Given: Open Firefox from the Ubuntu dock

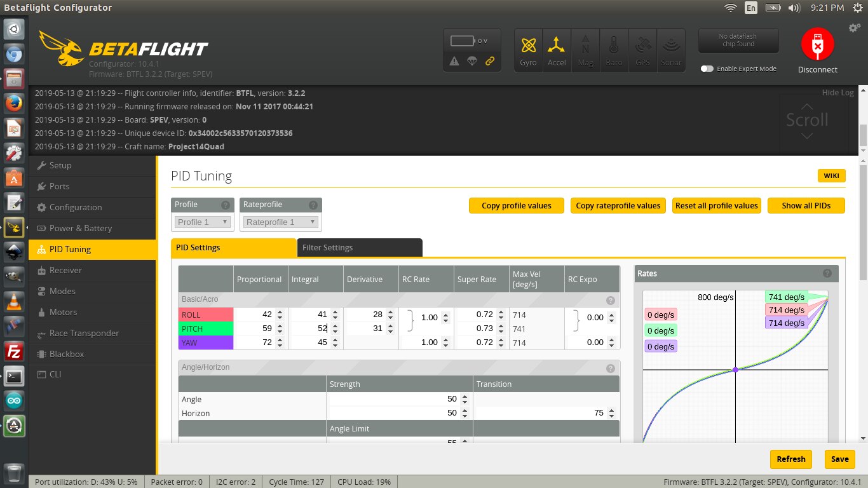Looking at the screenshot, I should coord(14,103).
